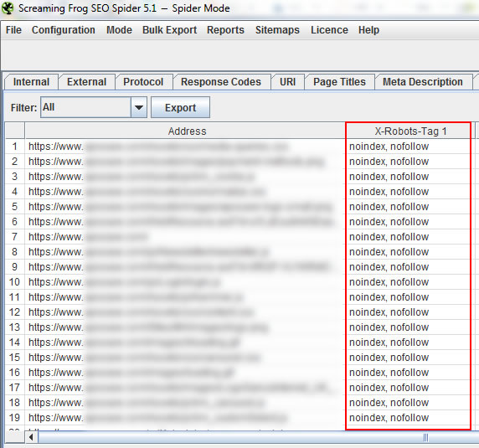Open the Configuration menu
The height and width of the screenshot is (448, 479).
(x=64, y=30)
